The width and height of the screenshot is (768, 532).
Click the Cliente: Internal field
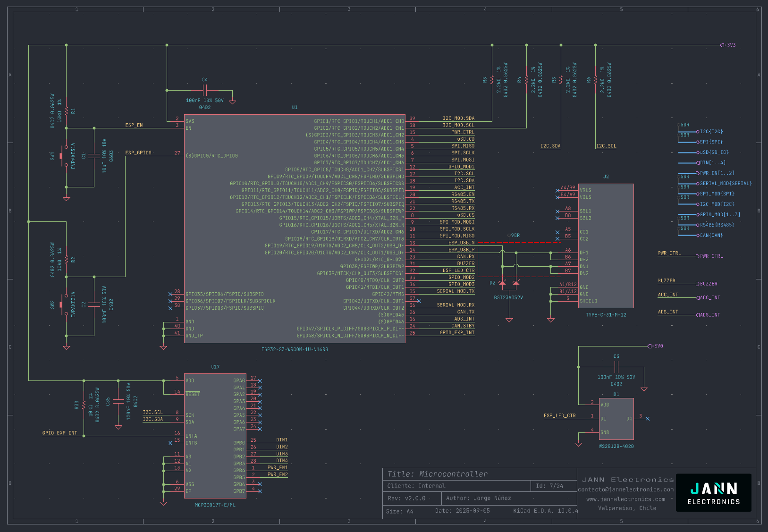(416, 486)
